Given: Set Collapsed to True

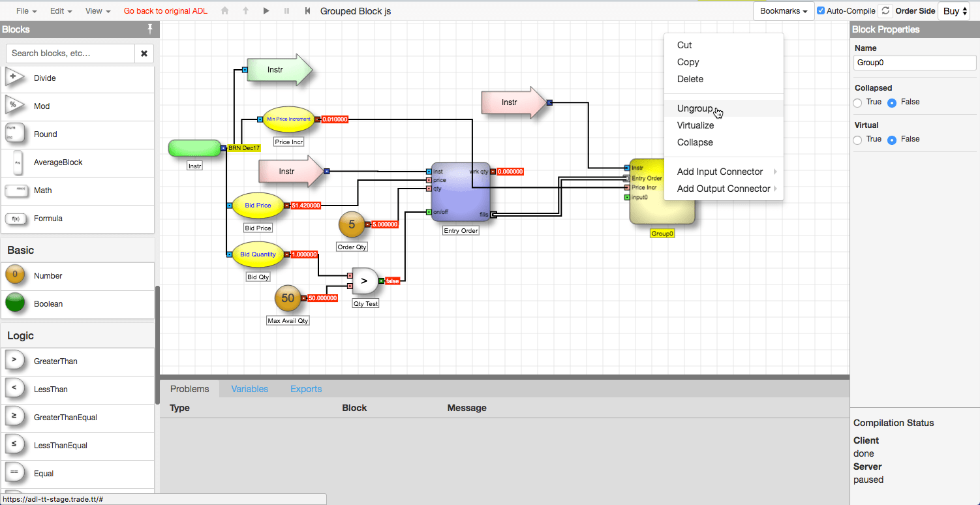Looking at the screenshot, I should pos(858,102).
